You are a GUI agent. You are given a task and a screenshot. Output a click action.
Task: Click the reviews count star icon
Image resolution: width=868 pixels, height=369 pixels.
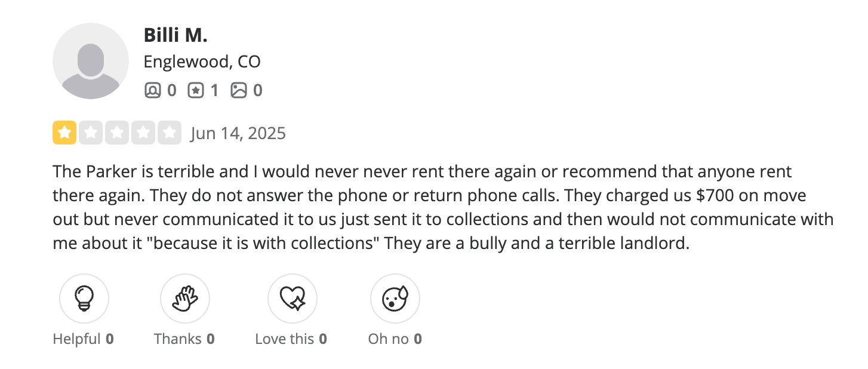(195, 90)
